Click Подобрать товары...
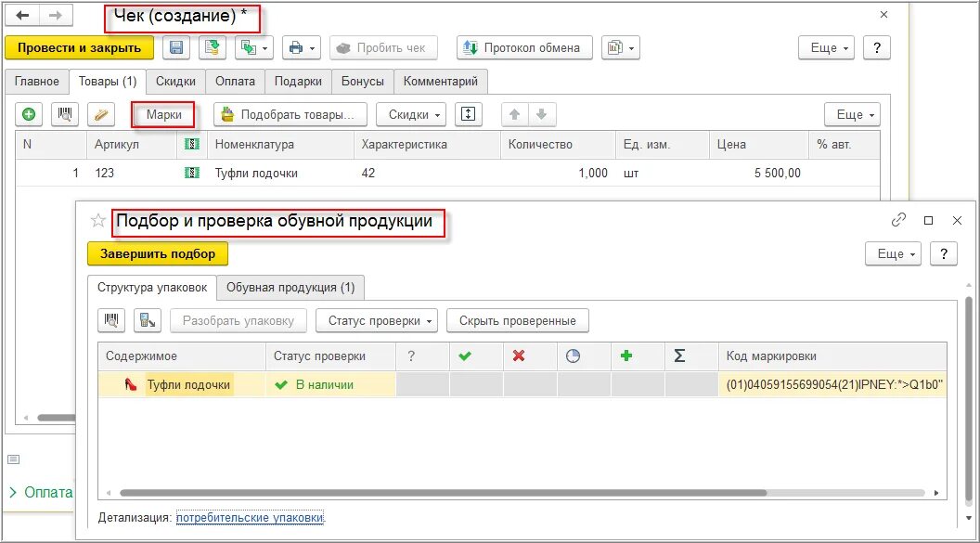This screenshot has width=980, height=543. (x=290, y=114)
